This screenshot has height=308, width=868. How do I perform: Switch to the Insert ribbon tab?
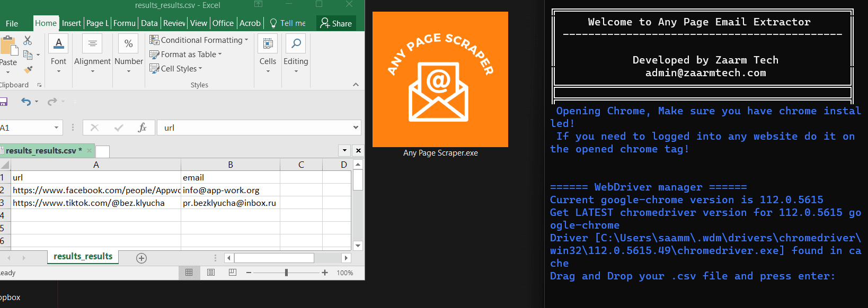pyautogui.click(x=72, y=23)
